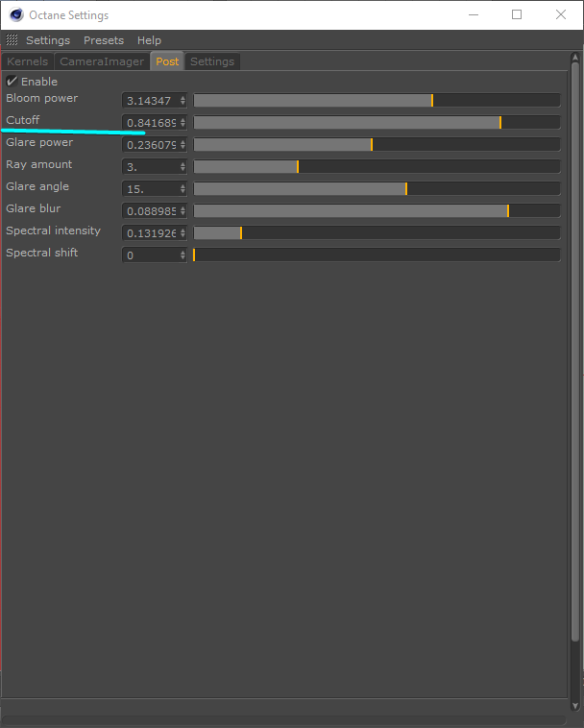This screenshot has height=728, width=584.
Task: Click the Spectral intensity value field
Action: [154, 233]
